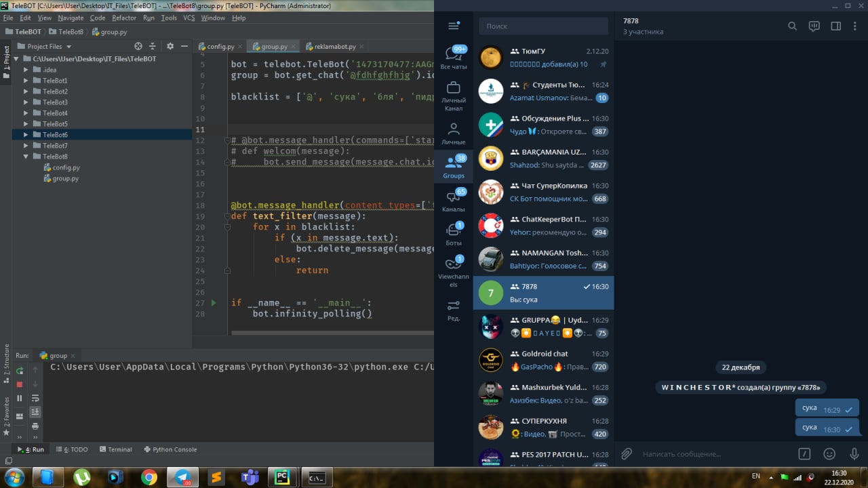Select the 'Личный Канал' folder in Telegram
This screenshot has height=488, width=868.
(x=454, y=96)
